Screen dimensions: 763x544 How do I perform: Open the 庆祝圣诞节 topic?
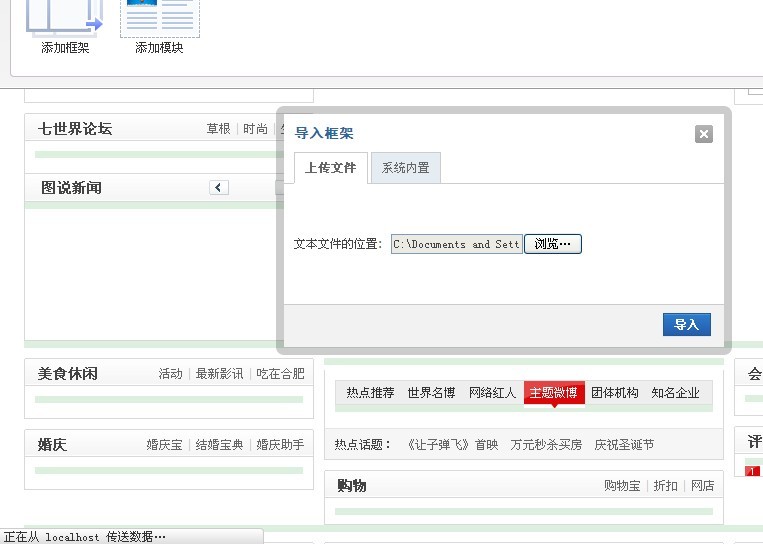coord(624,445)
